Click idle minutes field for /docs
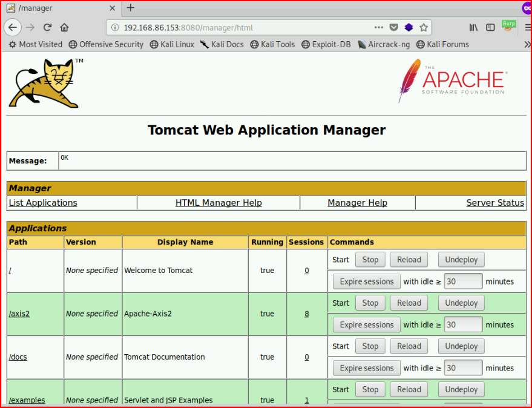Screen dimensions: 532x408 tap(463, 367)
